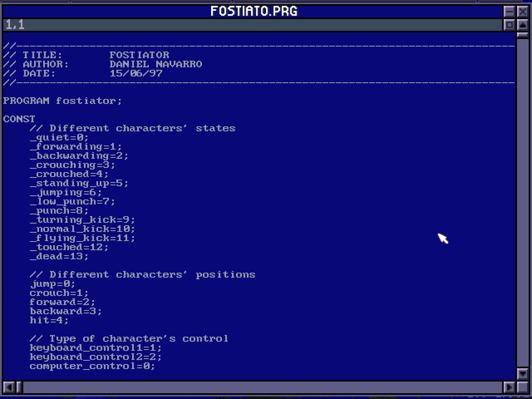
Task: Click the scroll right arrow of horizontal scrollbar
Action: pos(509,387)
